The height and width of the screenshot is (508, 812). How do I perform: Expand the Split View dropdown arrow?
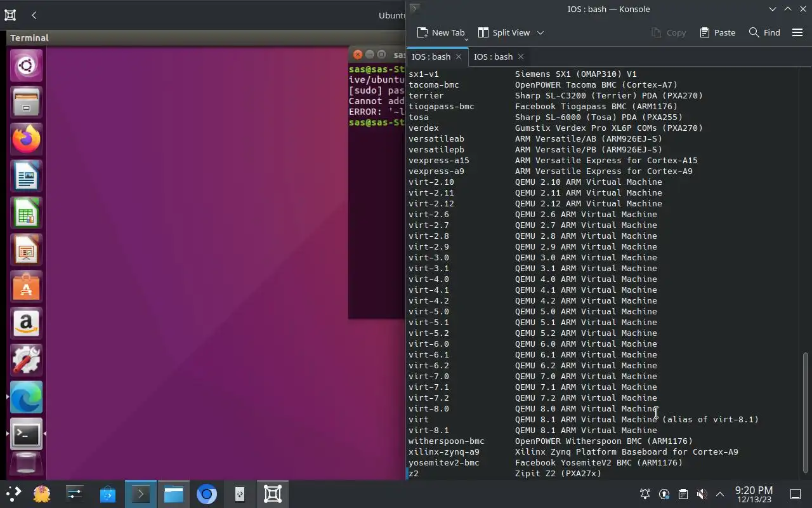(540, 32)
